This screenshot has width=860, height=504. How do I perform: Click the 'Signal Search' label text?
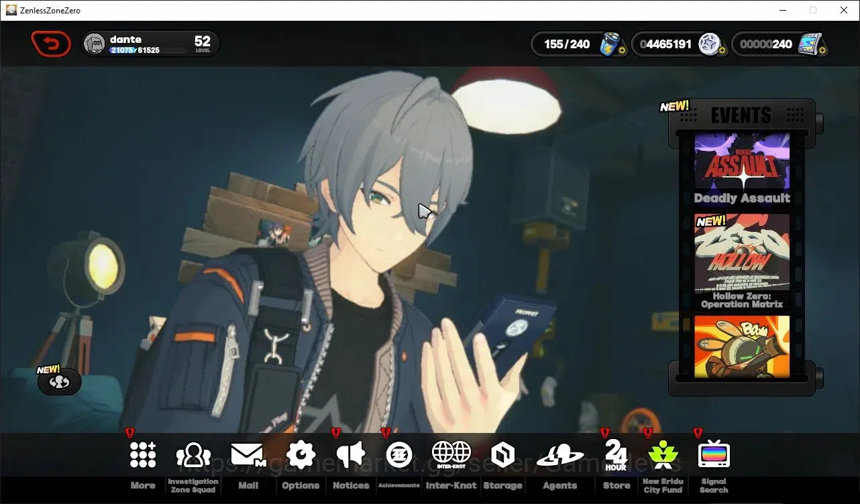coord(714,485)
